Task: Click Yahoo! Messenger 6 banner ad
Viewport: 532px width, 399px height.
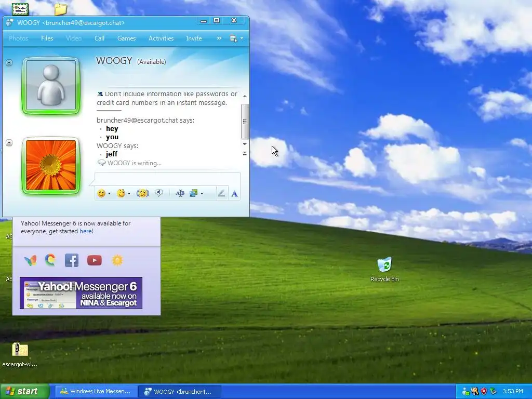Action: [81, 293]
